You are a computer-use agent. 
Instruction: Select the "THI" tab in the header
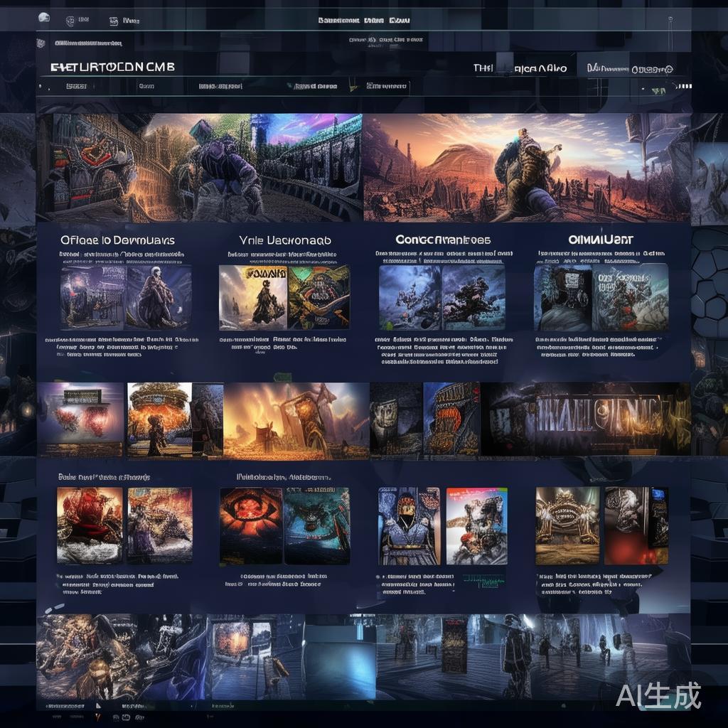coord(483,68)
